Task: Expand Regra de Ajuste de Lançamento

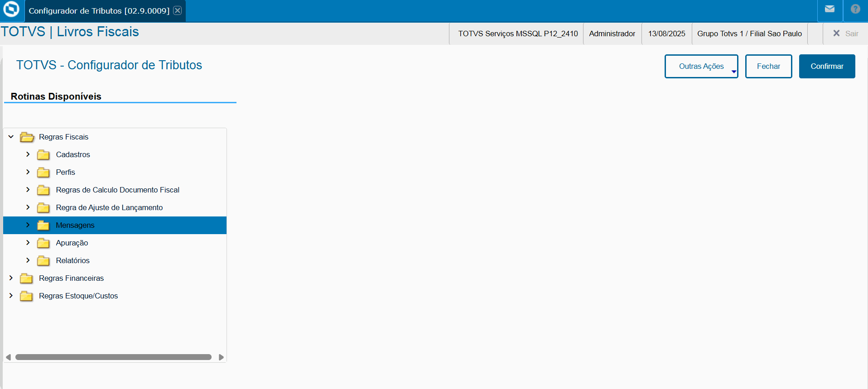Action: point(28,207)
